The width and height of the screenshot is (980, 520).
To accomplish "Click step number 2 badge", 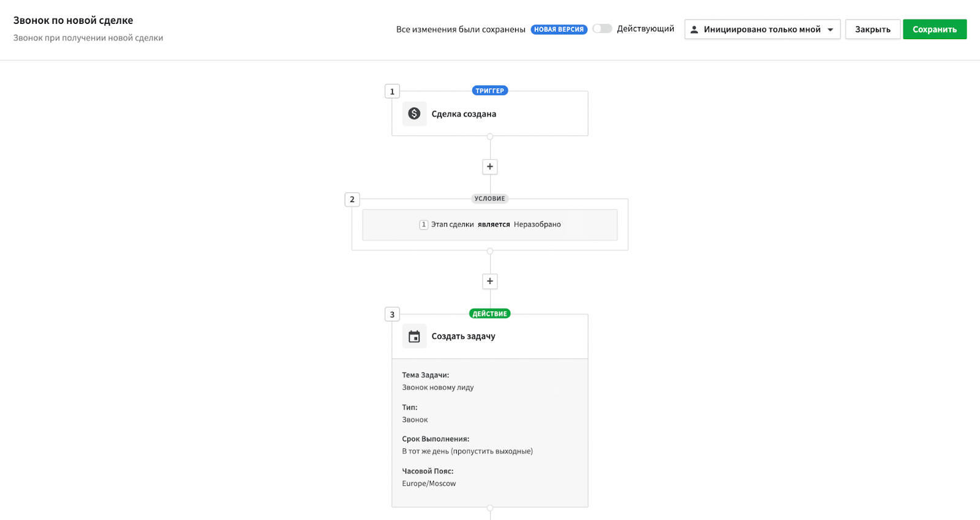I will pos(352,200).
